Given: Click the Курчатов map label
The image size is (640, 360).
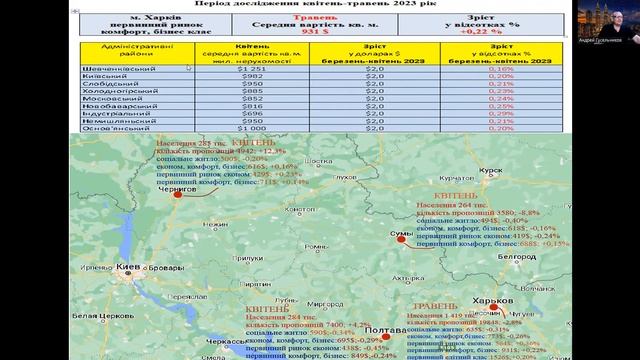Looking at the screenshot, I should (x=457, y=178).
